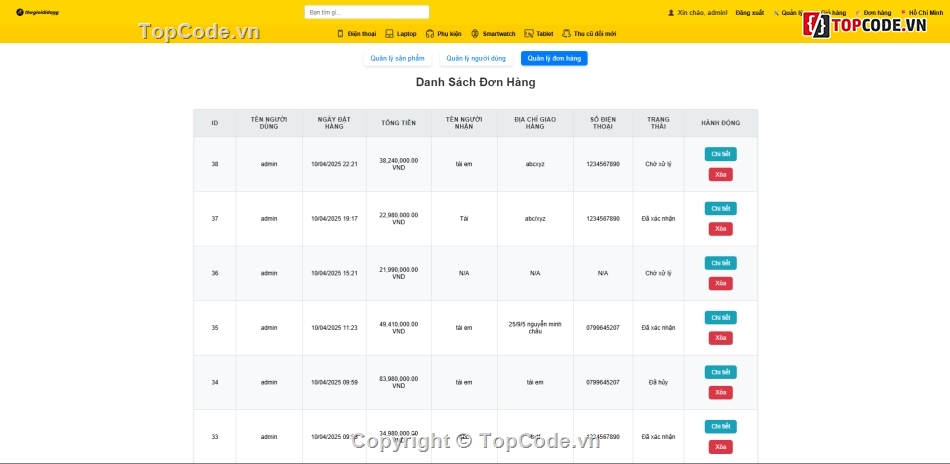Viewport: 950px width, 464px height.
Task: Open the Laptop icon category
Action: coord(389,34)
